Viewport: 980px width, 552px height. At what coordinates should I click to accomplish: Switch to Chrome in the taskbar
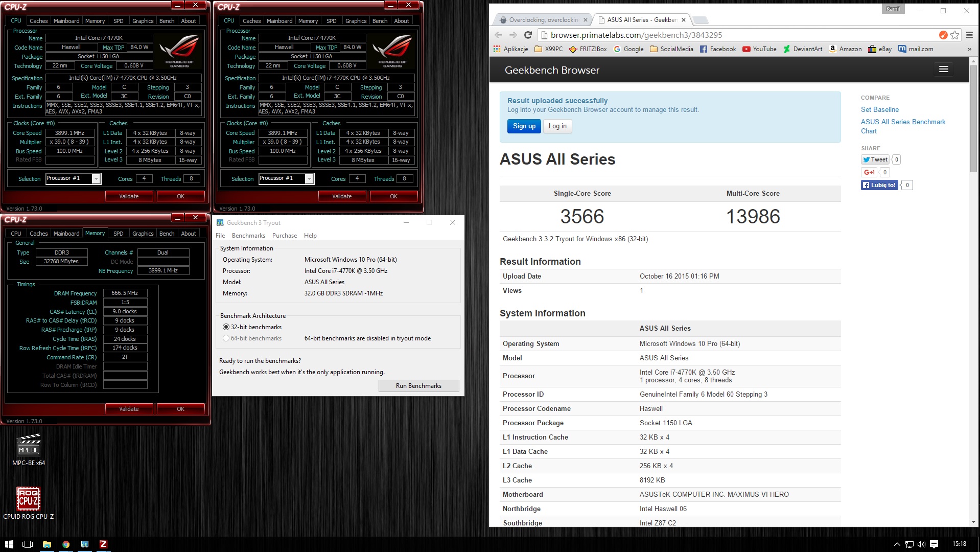click(x=66, y=544)
